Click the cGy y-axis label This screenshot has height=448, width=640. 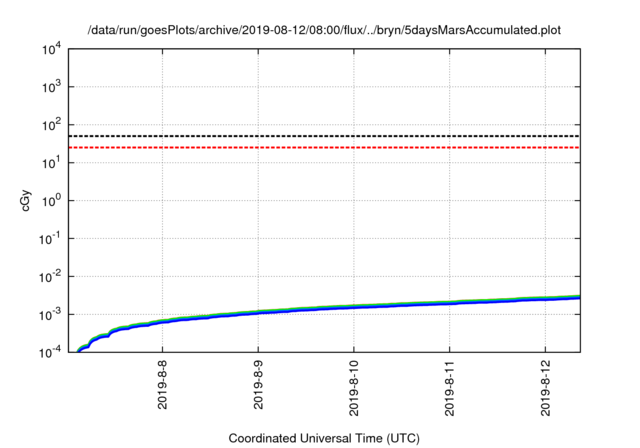(x=26, y=201)
